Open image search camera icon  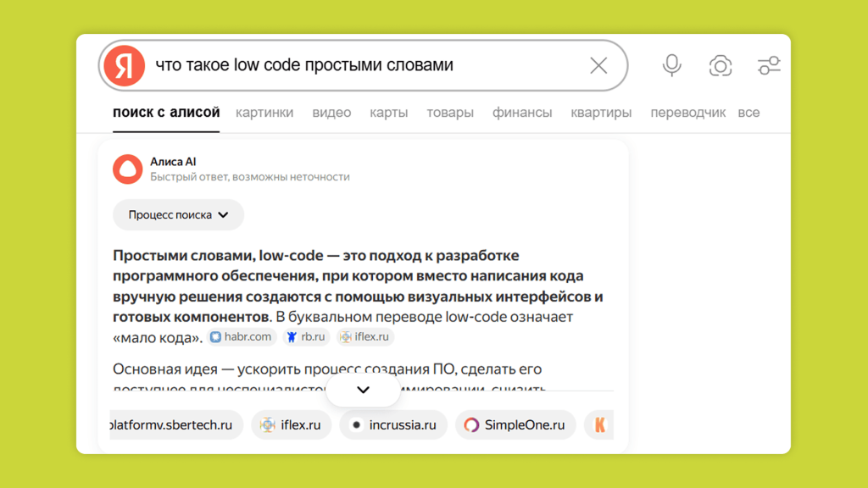(721, 65)
